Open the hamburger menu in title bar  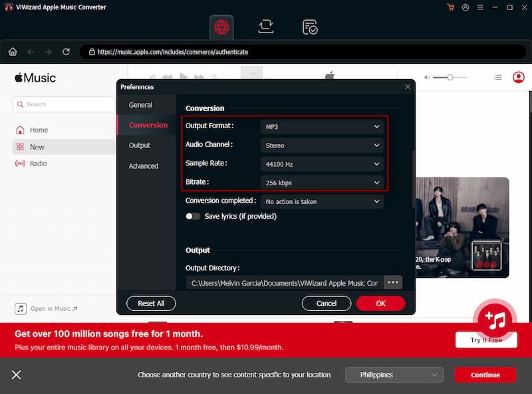click(x=480, y=7)
